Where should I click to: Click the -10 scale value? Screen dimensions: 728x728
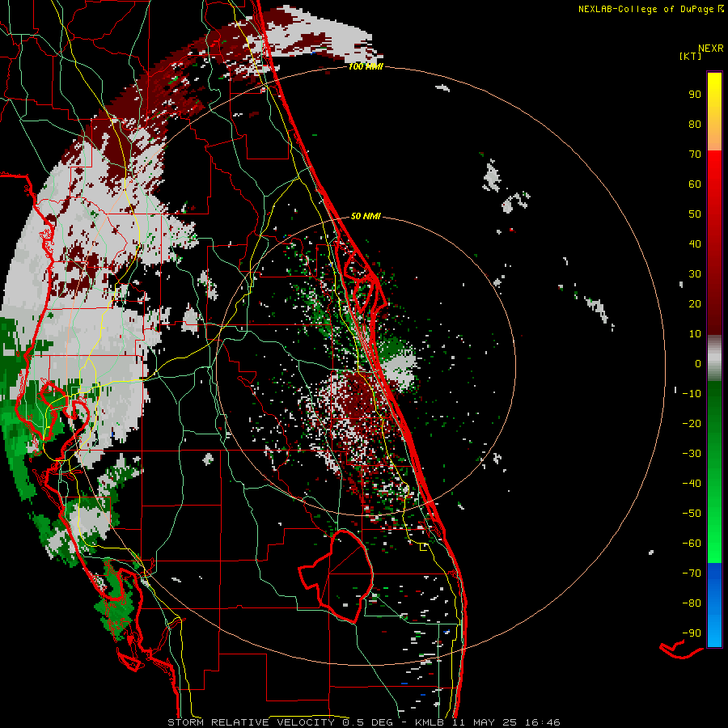(x=692, y=394)
